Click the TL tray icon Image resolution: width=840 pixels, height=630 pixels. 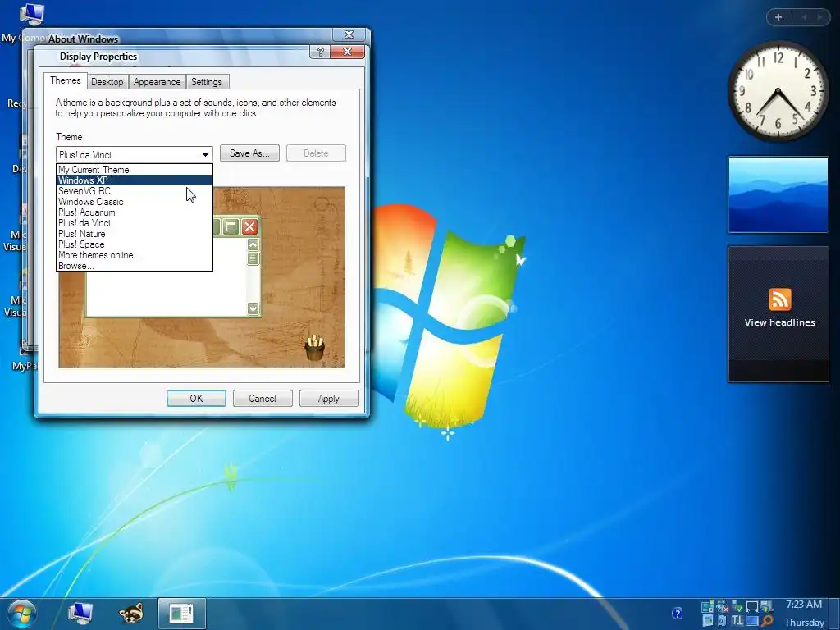(x=737, y=621)
